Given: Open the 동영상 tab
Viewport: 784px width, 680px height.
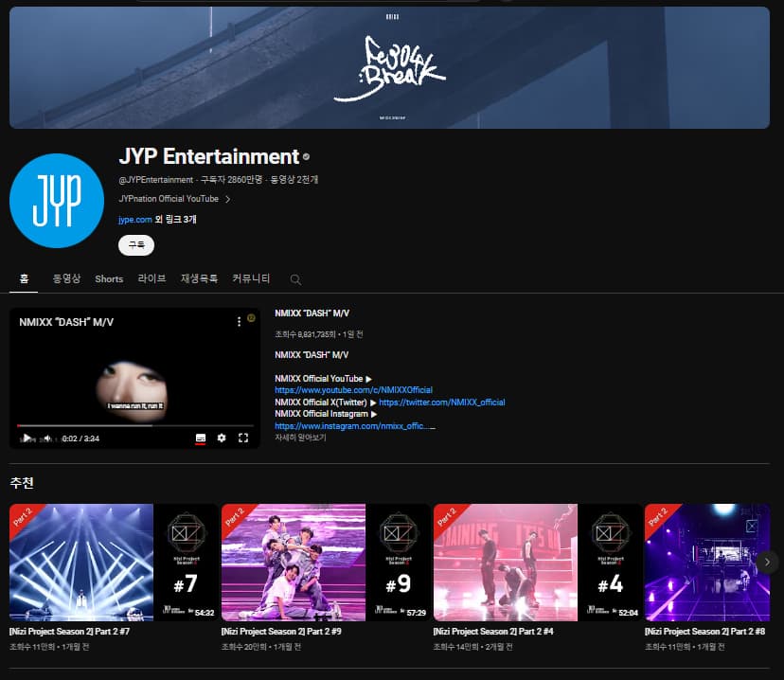Looking at the screenshot, I should click(65, 278).
